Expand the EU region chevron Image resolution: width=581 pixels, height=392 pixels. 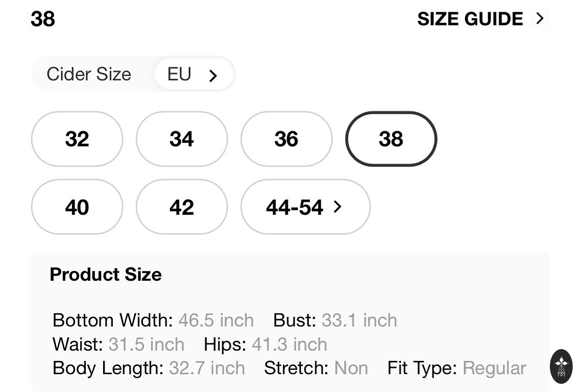pos(213,76)
